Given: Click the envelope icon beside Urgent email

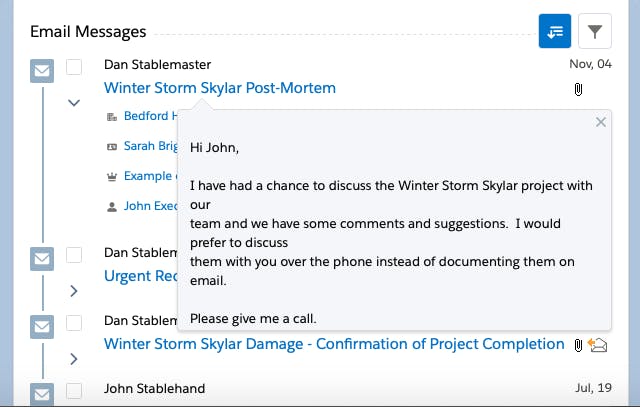Looking at the screenshot, I should pyautogui.click(x=42, y=258).
